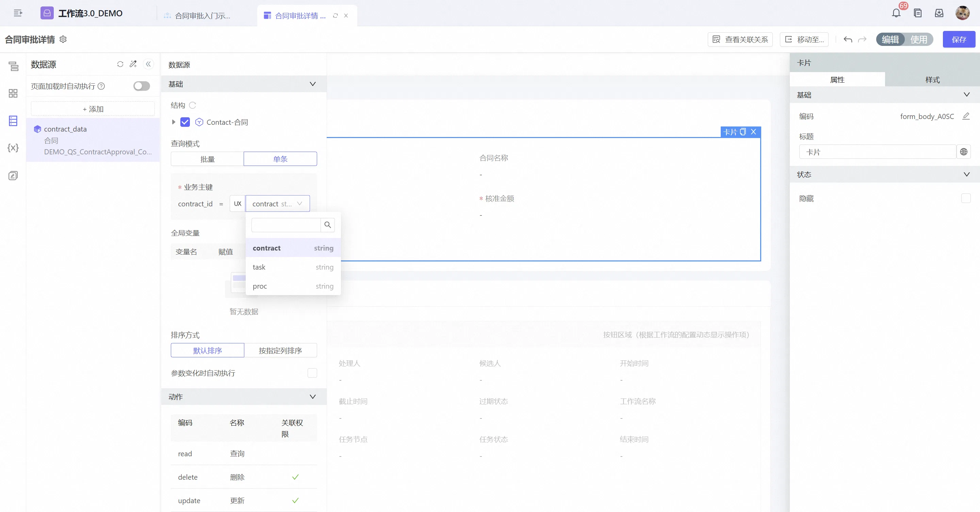Enable 参数变化时自动执行 checkbox
Viewport: 980px width, 512px height.
312,373
